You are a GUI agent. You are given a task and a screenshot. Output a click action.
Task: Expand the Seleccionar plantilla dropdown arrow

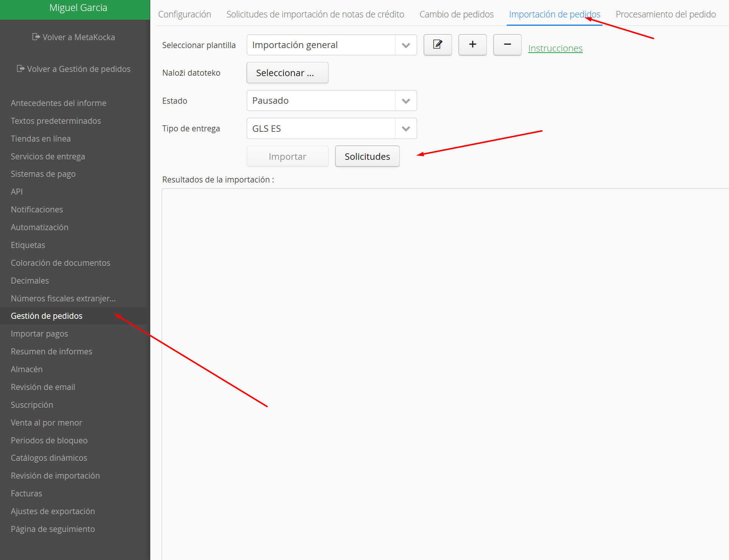(x=406, y=45)
